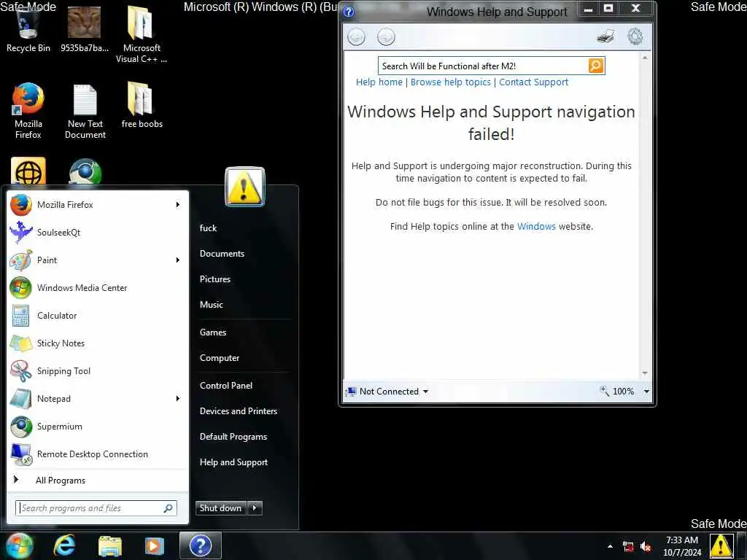Open Calculator from the Start menu
Image resolution: width=747 pixels, height=560 pixels.
click(x=98, y=315)
